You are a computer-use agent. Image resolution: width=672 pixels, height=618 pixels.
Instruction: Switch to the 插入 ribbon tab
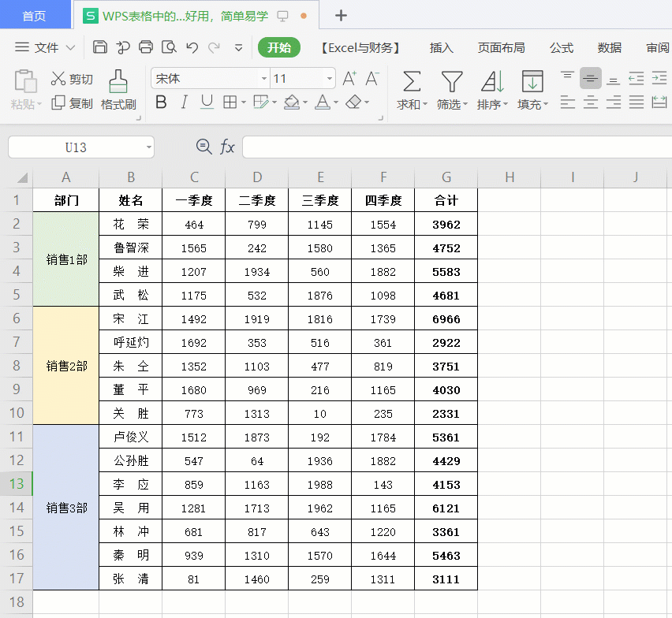pyautogui.click(x=441, y=47)
